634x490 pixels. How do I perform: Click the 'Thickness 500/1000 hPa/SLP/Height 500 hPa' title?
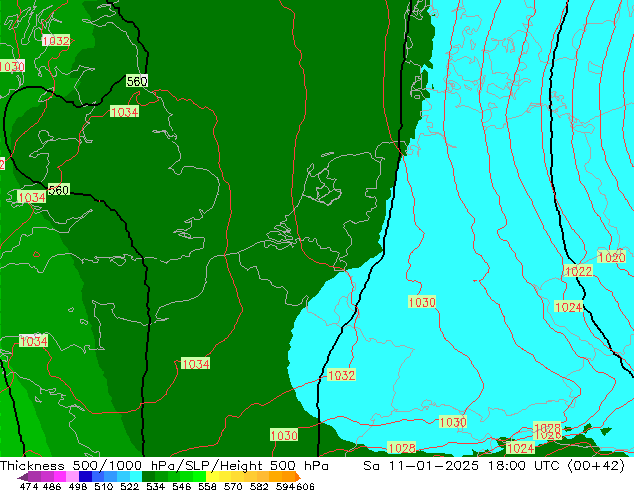(164, 466)
